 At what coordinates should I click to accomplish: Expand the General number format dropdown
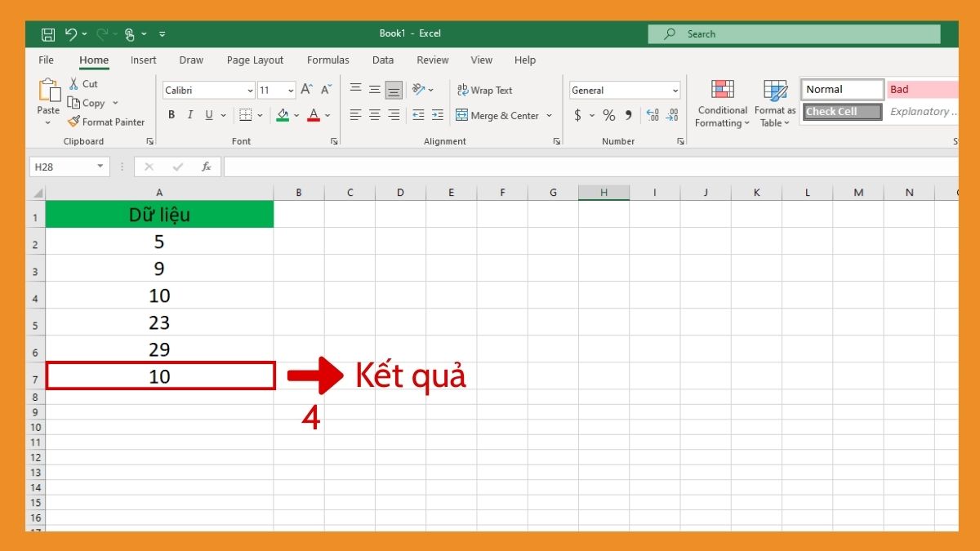click(x=676, y=90)
